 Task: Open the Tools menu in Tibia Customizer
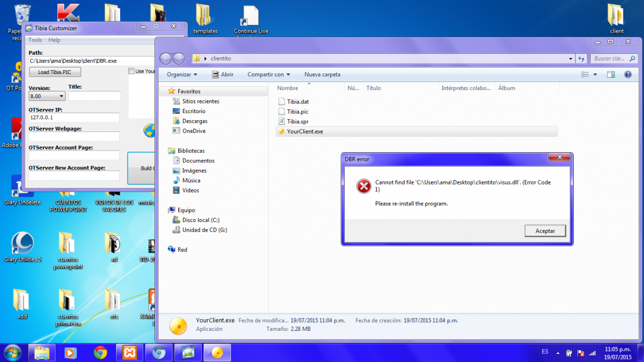click(35, 40)
